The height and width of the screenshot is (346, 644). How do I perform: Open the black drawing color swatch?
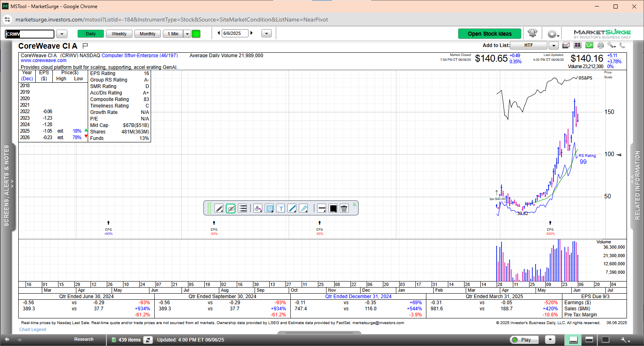click(x=333, y=208)
